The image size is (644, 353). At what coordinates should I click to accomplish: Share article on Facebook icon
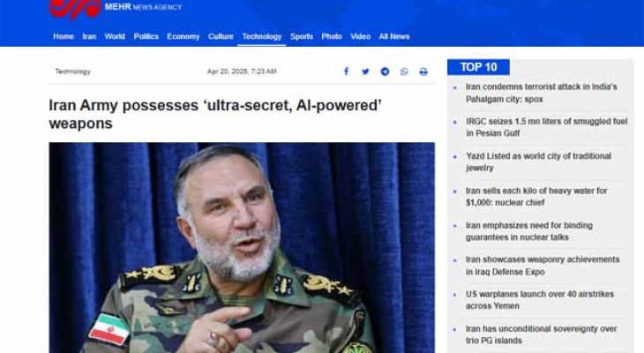point(346,71)
